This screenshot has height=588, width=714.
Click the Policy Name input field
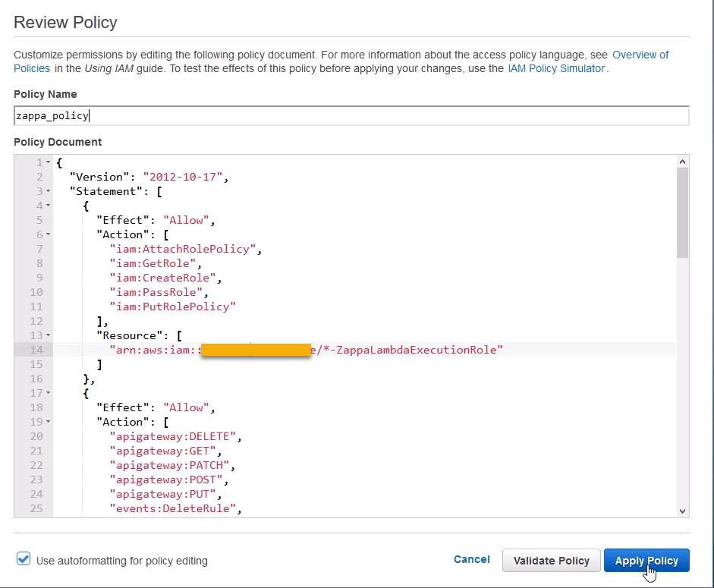[351, 116]
